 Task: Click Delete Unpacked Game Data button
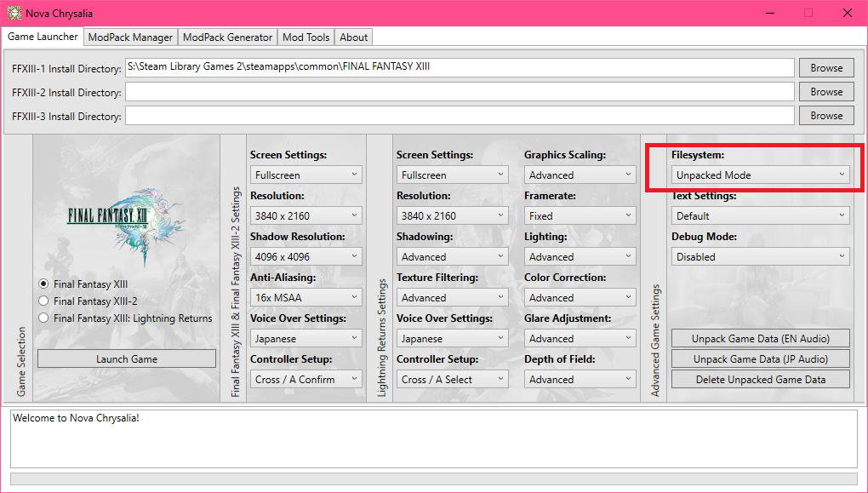(x=761, y=380)
